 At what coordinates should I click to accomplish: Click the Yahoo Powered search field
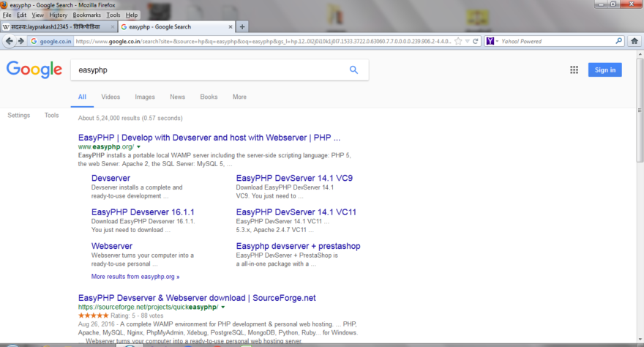point(556,41)
